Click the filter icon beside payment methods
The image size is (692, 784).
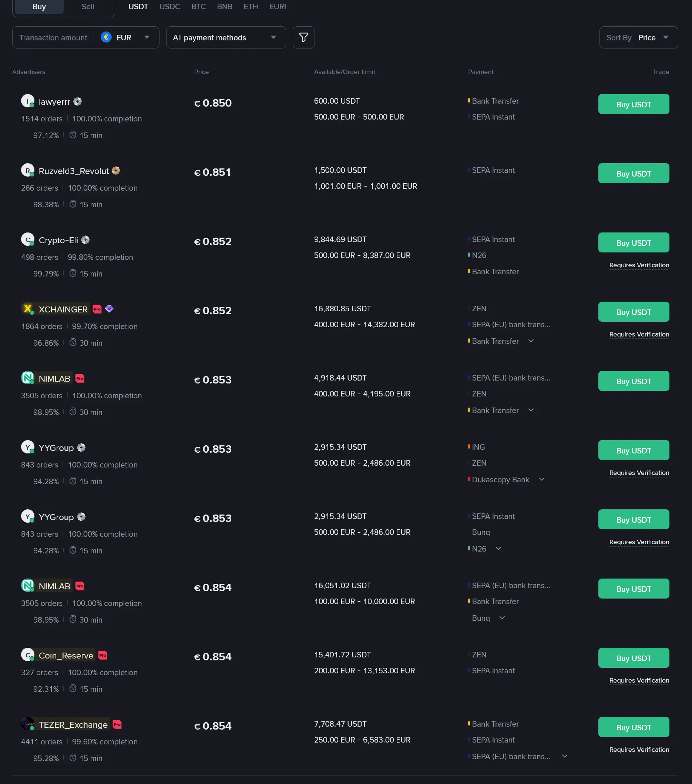point(303,37)
